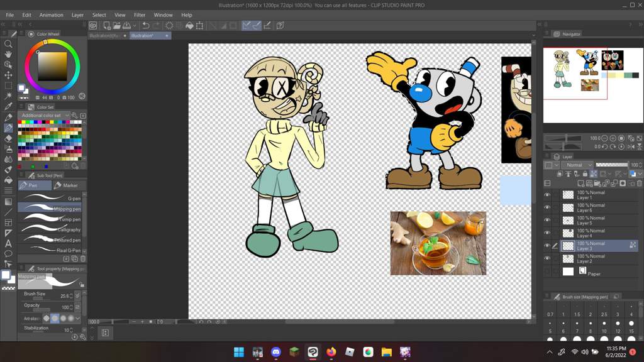Hide Layer 1 with its eye icon

click(547, 195)
